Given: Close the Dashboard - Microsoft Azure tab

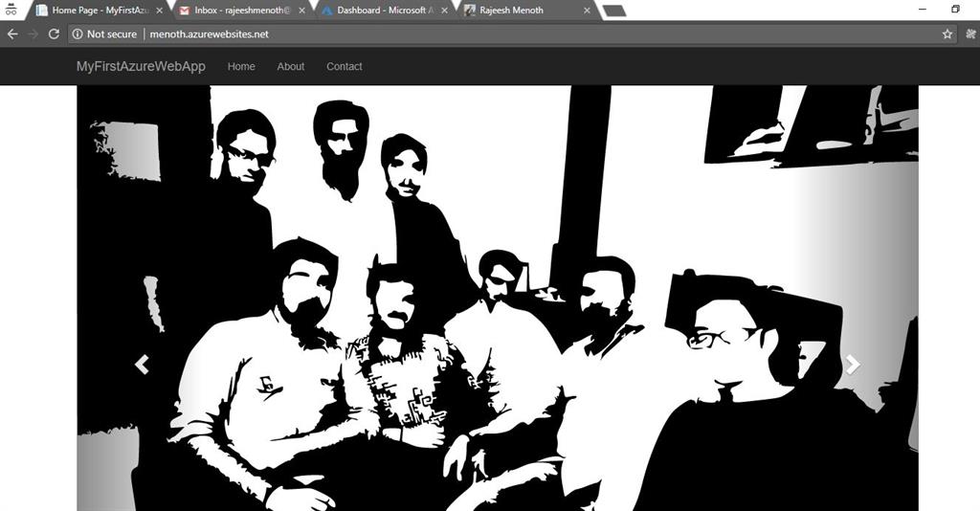Looking at the screenshot, I should (444, 11).
